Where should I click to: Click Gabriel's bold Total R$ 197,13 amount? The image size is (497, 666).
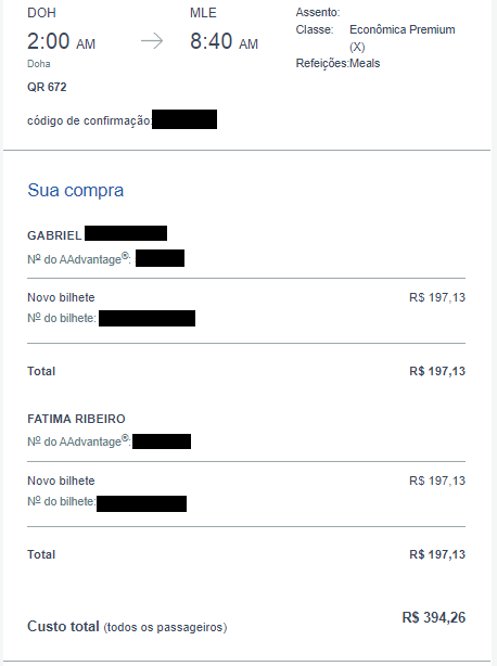coord(437,371)
